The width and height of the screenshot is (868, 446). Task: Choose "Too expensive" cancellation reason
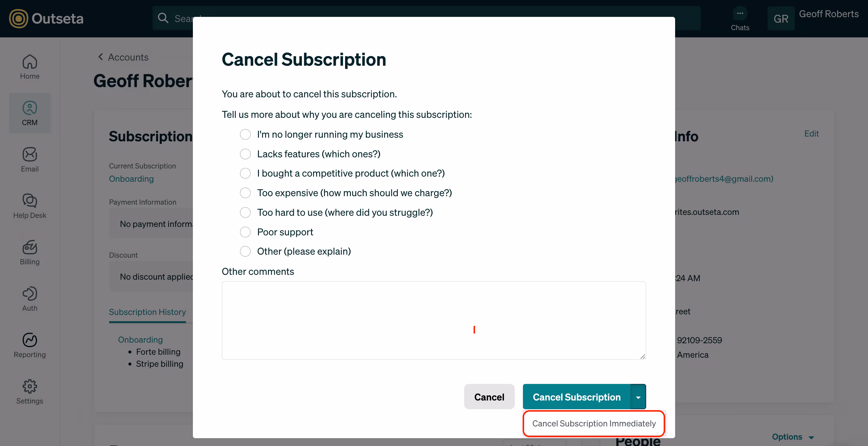[245, 193]
